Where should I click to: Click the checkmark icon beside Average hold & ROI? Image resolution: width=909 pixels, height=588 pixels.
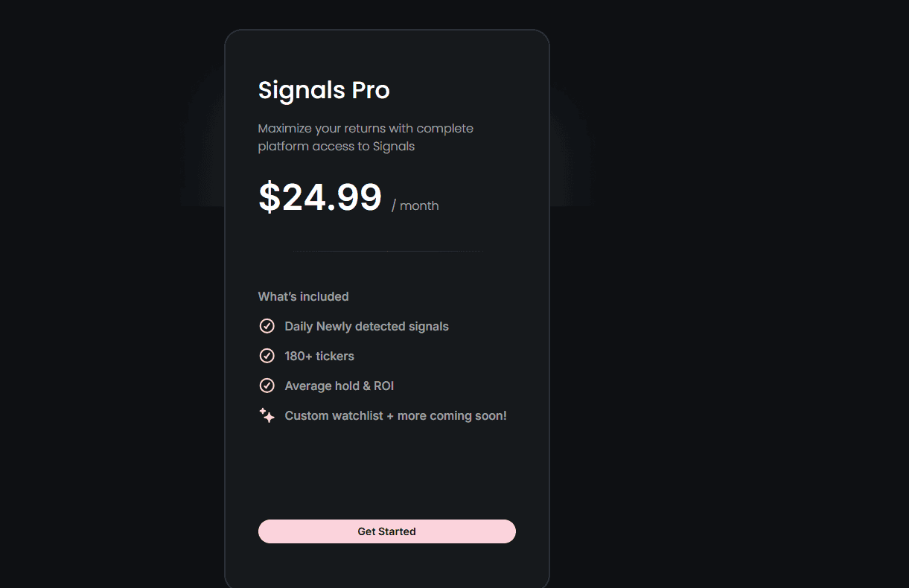267,386
